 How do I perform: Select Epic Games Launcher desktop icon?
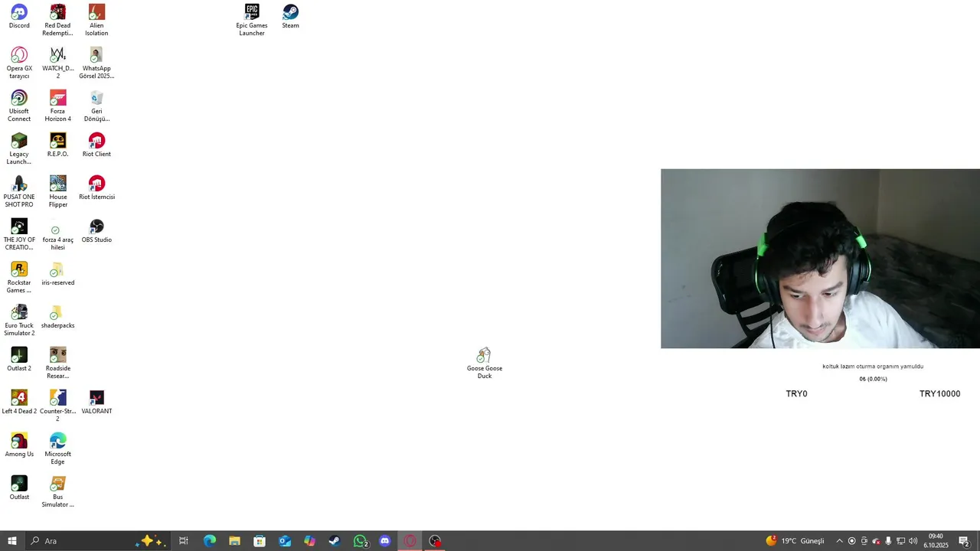click(x=252, y=20)
